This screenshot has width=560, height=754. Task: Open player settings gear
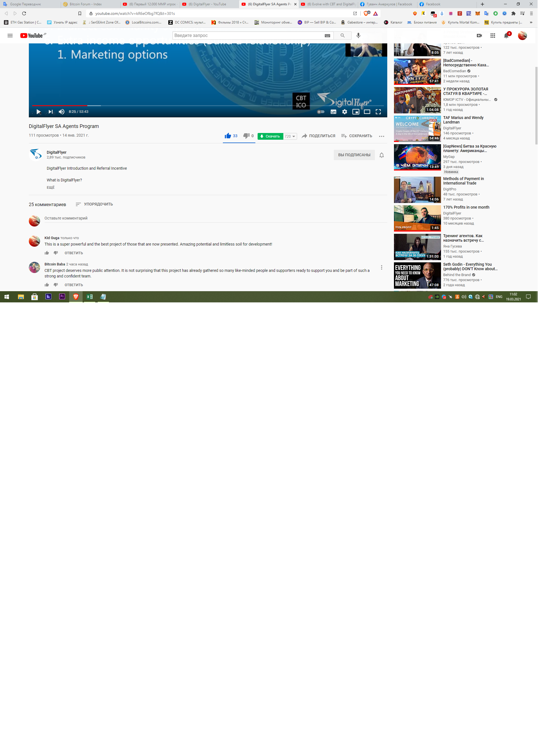[x=345, y=112]
